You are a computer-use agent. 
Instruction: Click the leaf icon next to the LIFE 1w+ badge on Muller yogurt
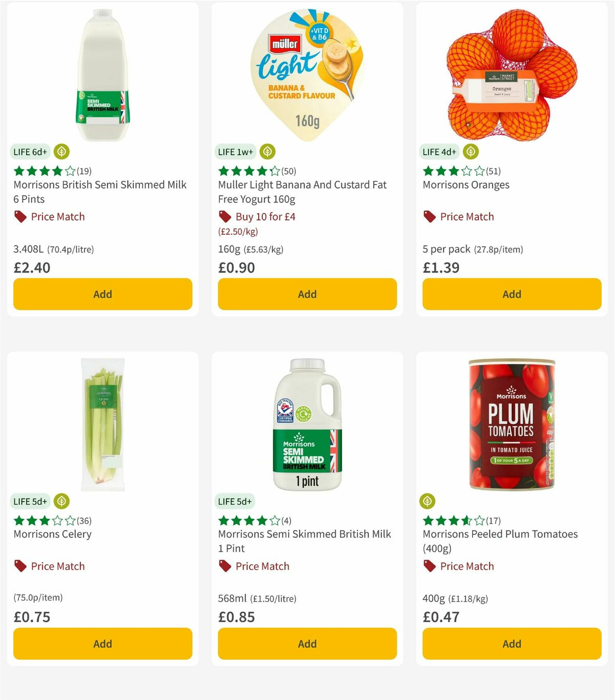click(x=266, y=152)
